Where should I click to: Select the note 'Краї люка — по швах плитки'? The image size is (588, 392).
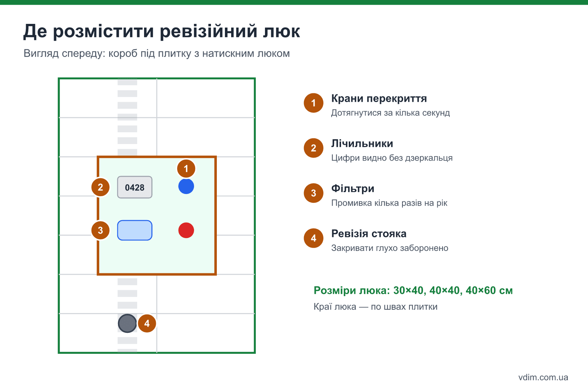(376, 307)
